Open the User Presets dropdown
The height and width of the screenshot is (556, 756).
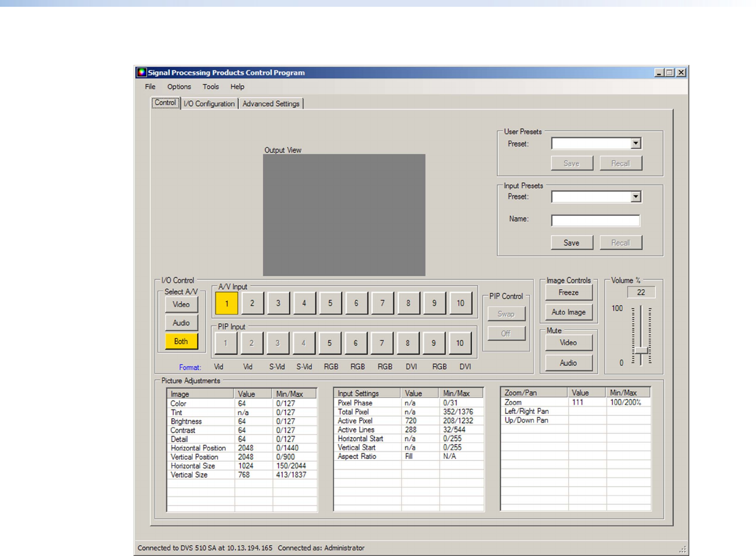click(636, 144)
